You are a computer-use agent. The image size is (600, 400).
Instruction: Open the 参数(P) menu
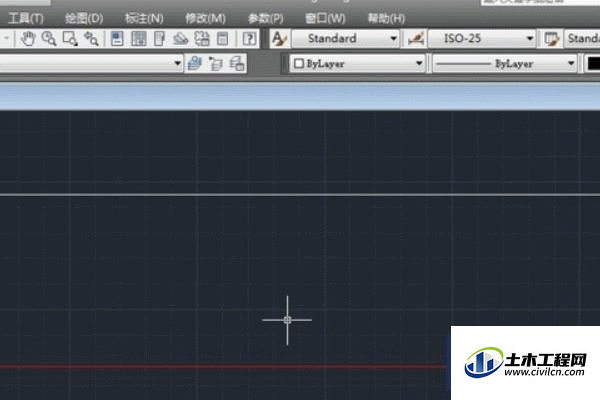point(266,18)
